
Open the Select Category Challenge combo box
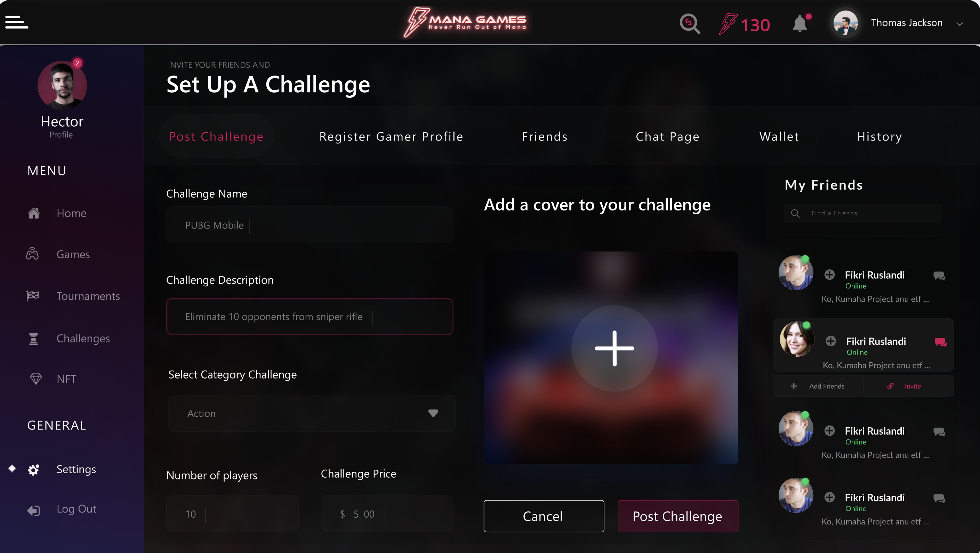[x=311, y=413]
